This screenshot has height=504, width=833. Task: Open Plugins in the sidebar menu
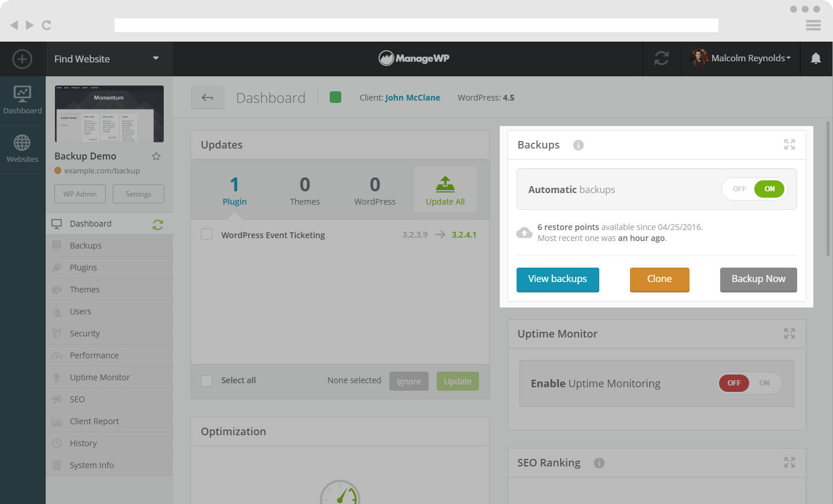[109, 268]
